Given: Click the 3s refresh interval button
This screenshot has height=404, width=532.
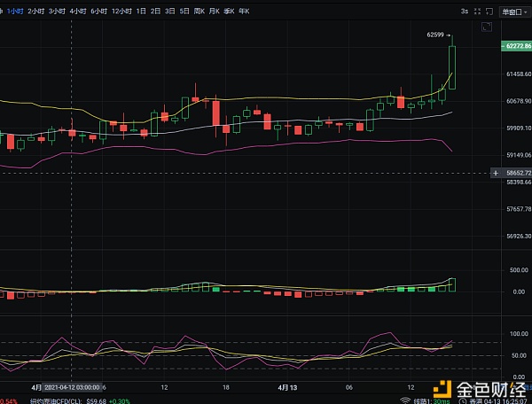Looking at the screenshot, I should (465, 12).
